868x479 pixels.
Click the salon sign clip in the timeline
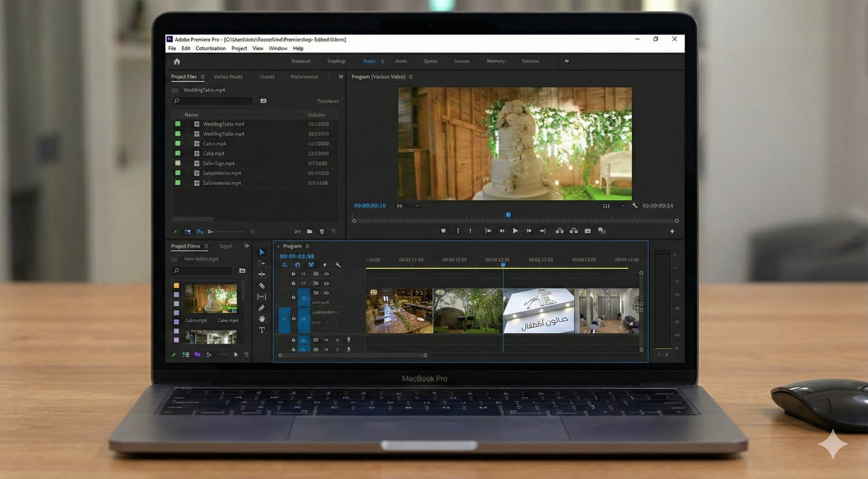click(x=538, y=311)
